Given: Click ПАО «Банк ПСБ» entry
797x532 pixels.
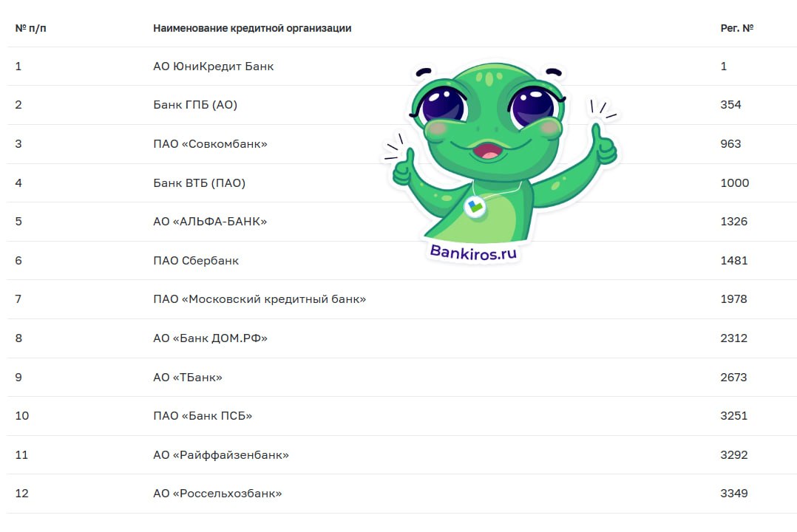Looking at the screenshot, I should click(203, 416).
